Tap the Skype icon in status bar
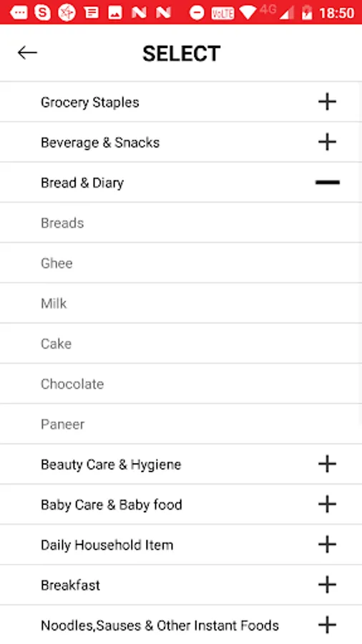Viewport: 362px width, 644px height. click(x=43, y=13)
